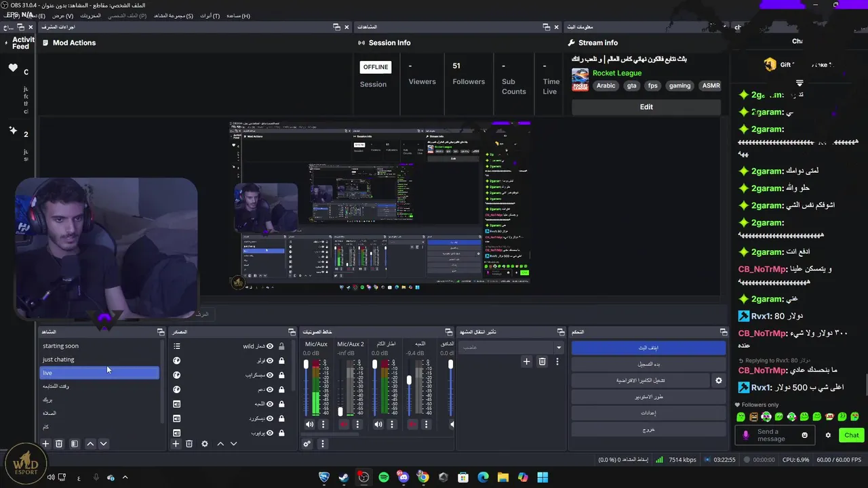Unmute the Mic/Aux 2 audio channel

[344, 424]
